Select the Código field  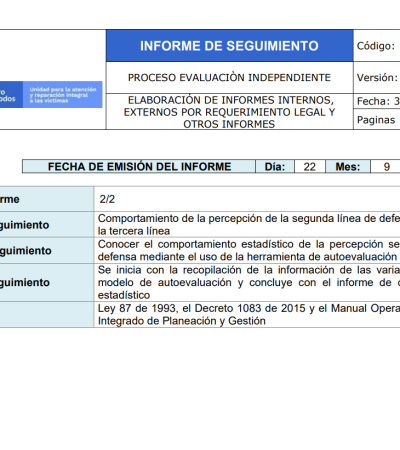point(377,46)
